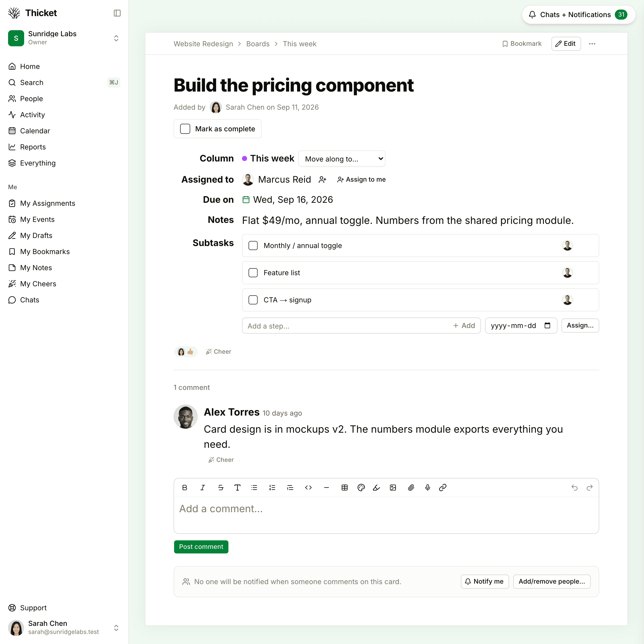
Task: Click the Notify me button
Action: (x=485, y=582)
